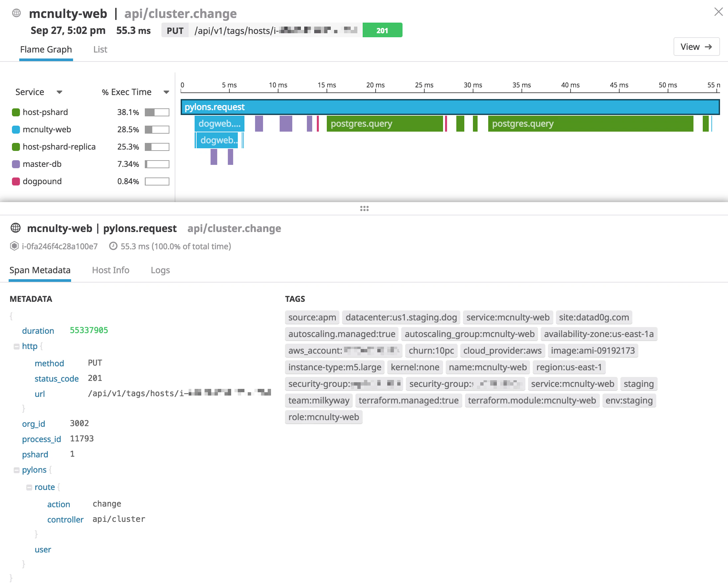
Task: Click the host ID i-0fa246f4c28a100e7
Action: coord(60,246)
